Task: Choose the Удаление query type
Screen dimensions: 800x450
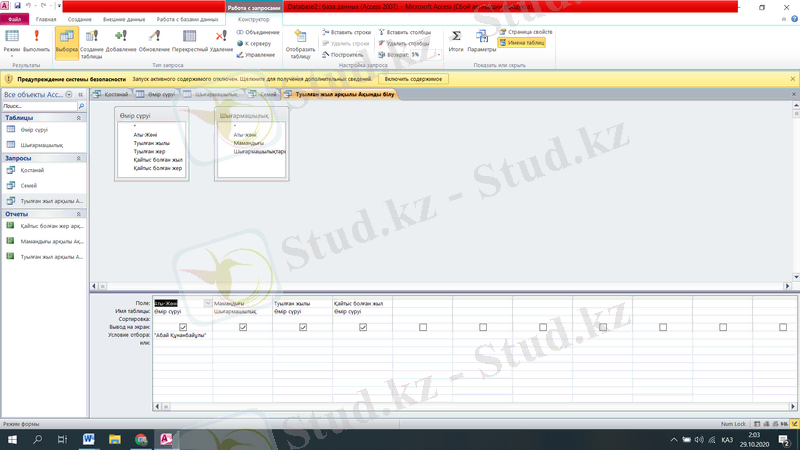Action: coord(221,41)
